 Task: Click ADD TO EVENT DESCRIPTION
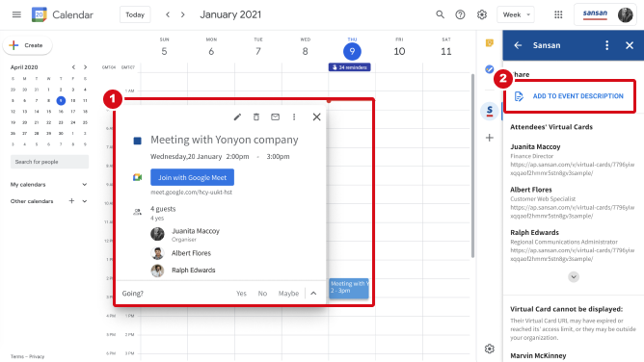[x=577, y=96]
